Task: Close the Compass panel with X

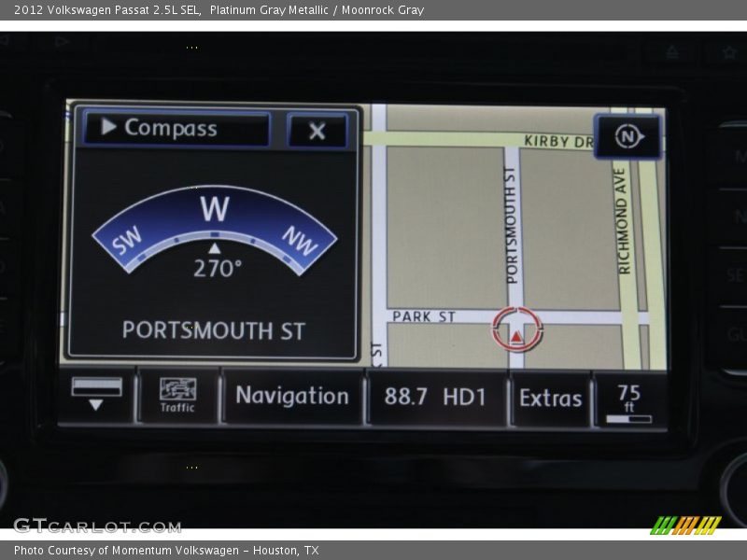Action: 317,131
